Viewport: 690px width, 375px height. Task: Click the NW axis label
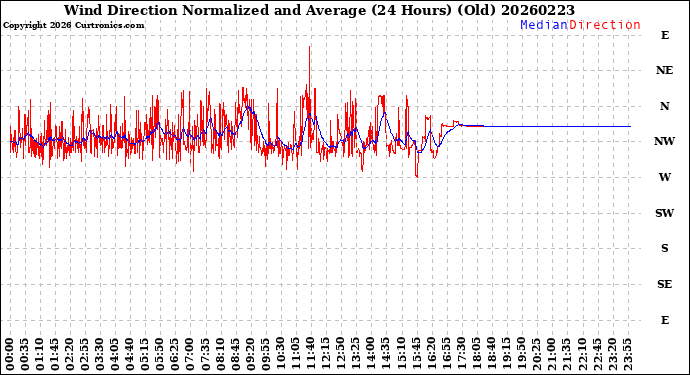pos(664,141)
